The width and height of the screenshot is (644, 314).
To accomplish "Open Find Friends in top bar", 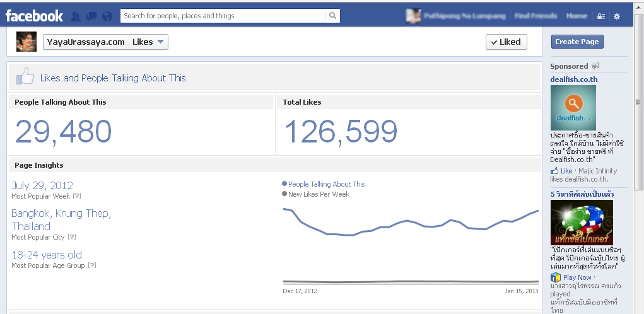I will coord(536,16).
